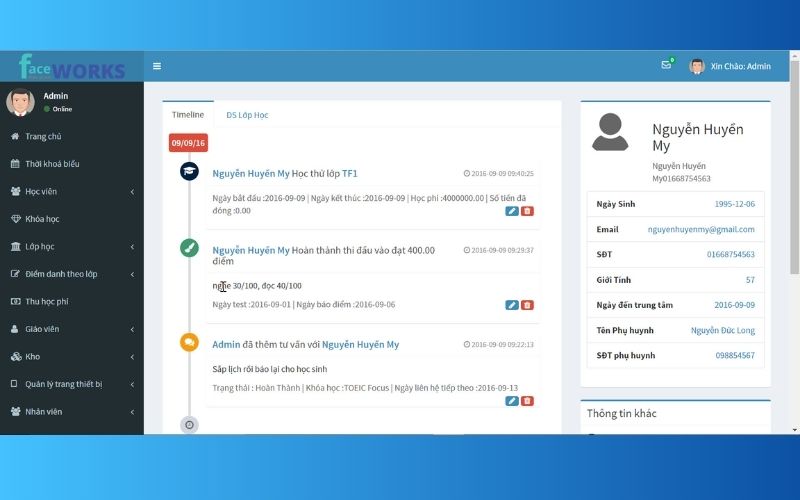Switch to the DS Lớp Học tab
This screenshot has height=500, width=800.
(x=247, y=115)
